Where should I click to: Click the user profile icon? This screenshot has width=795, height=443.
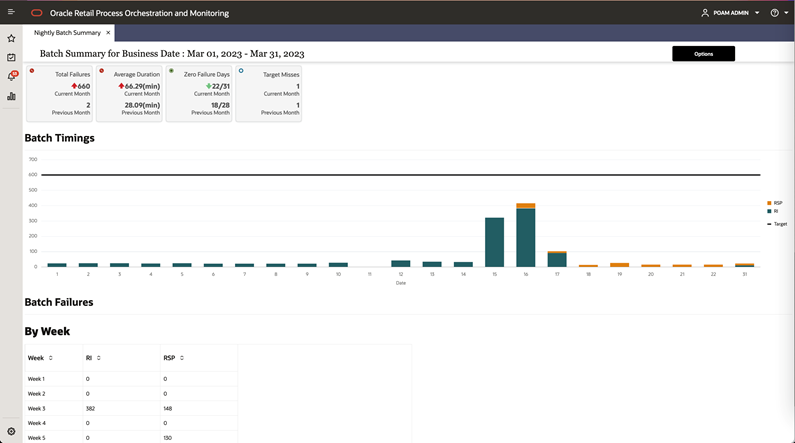click(x=705, y=13)
